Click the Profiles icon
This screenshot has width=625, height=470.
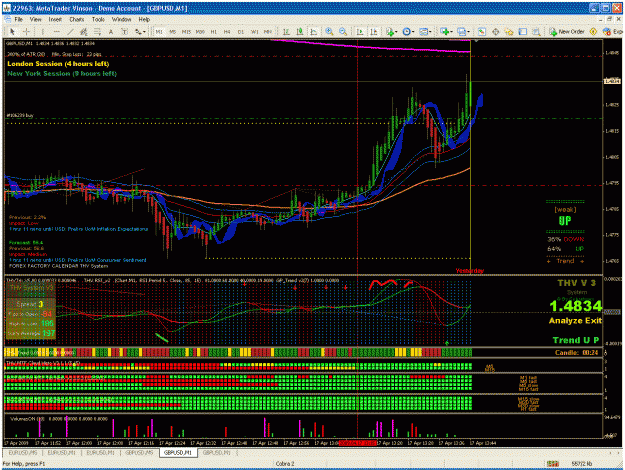(462, 32)
